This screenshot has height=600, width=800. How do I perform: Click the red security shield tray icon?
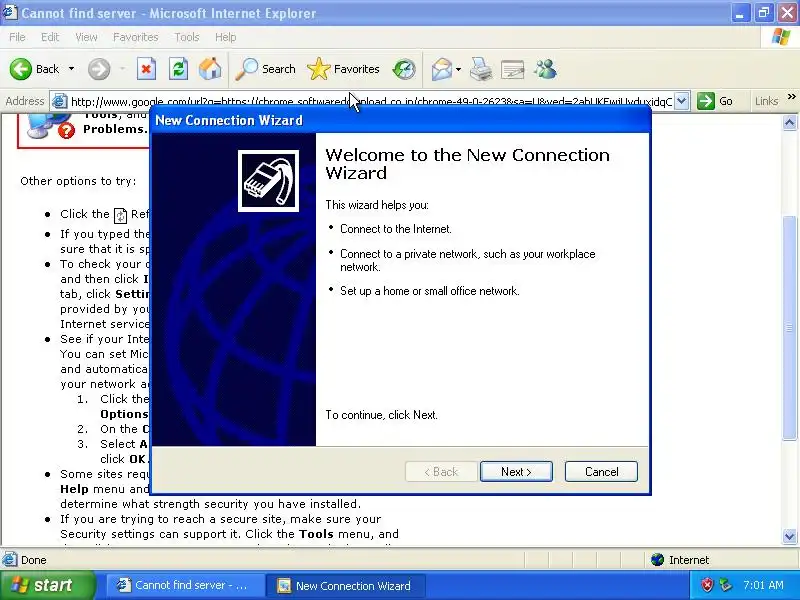707,585
